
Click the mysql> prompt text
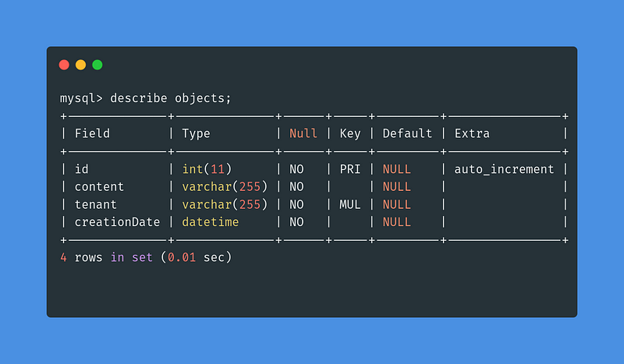(81, 98)
